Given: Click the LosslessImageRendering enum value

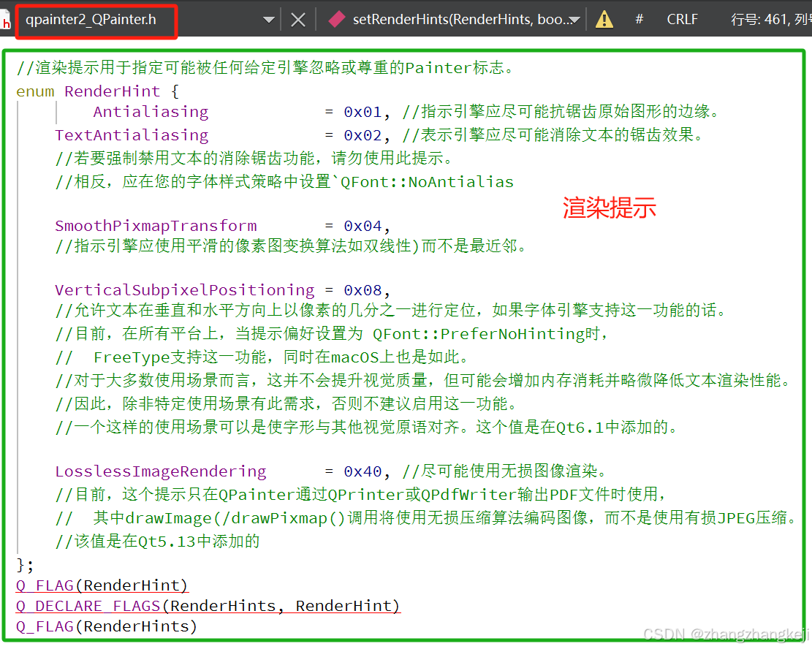Looking at the screenshot, I should click(161, 471).
